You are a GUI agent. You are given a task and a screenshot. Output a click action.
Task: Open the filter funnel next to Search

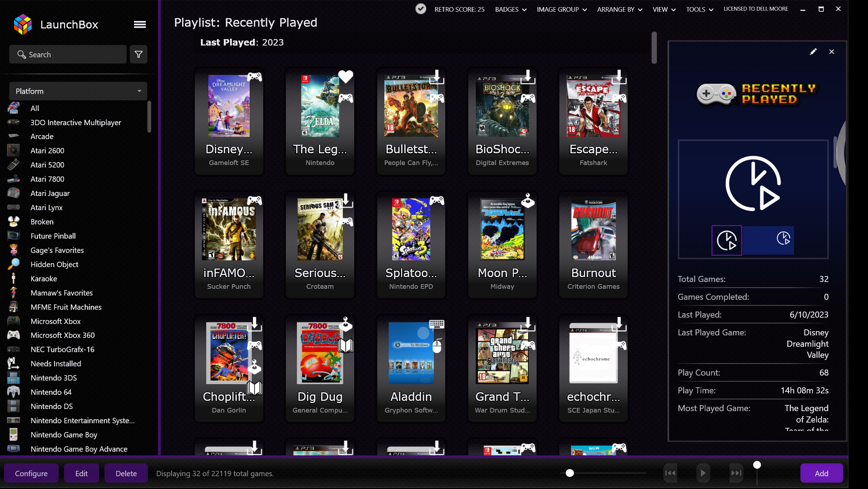(x=139, y=54)
